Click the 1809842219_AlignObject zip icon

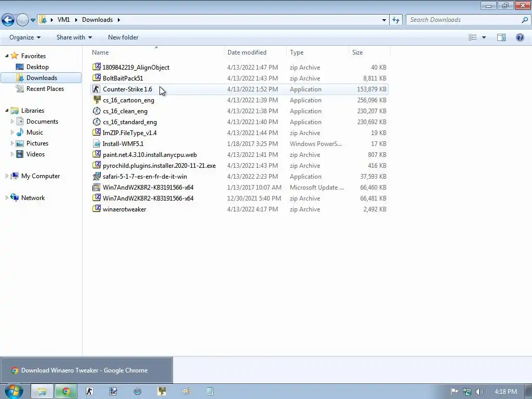point(97,67)
